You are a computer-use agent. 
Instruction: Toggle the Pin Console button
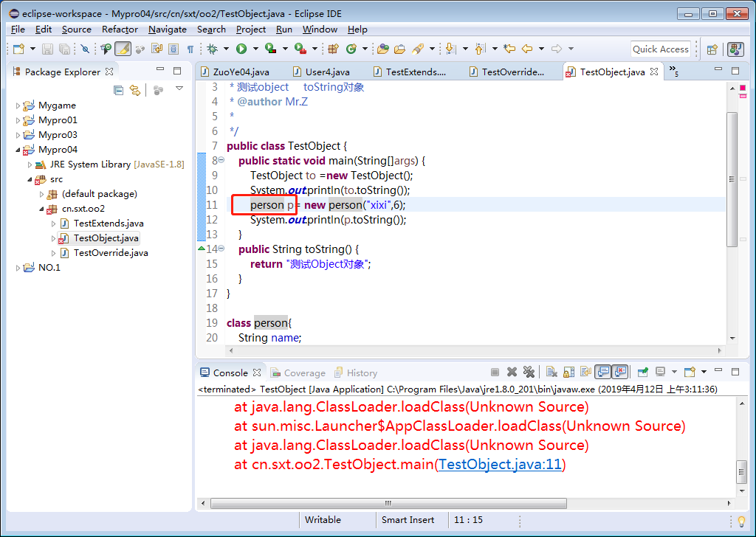[643, 373]
